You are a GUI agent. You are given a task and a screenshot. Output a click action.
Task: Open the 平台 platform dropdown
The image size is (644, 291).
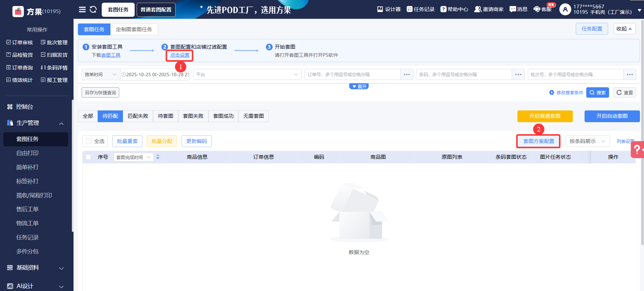click(x=247, y=75)
